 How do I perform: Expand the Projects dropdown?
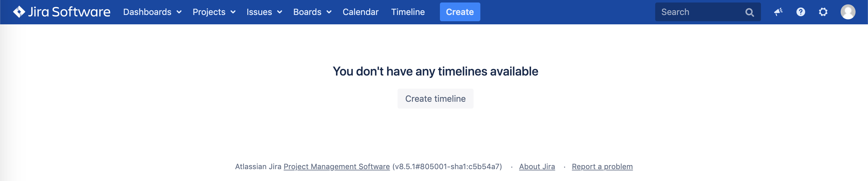[x=214, y=12]
